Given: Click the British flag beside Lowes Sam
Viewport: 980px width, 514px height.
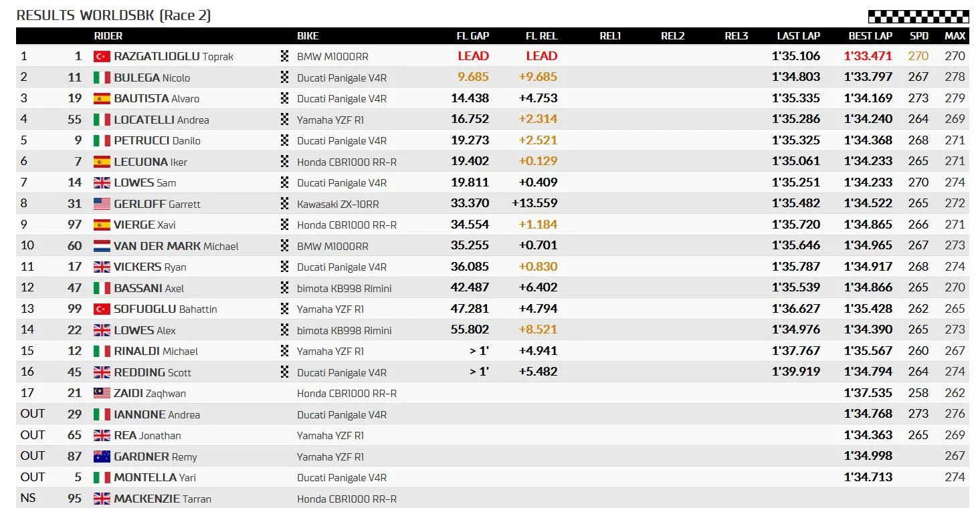Looking at the screenshot, I should (102, 183).
